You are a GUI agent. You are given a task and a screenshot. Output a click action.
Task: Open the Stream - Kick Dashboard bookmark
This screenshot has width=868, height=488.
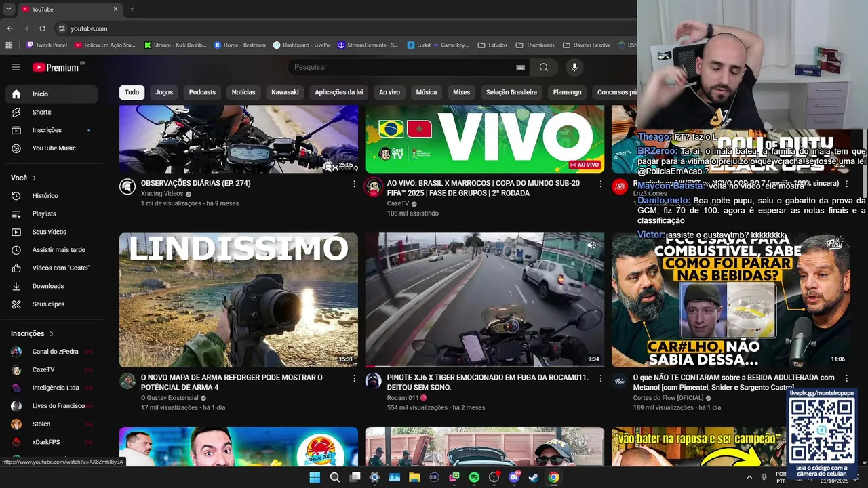(x=175, y=45)
